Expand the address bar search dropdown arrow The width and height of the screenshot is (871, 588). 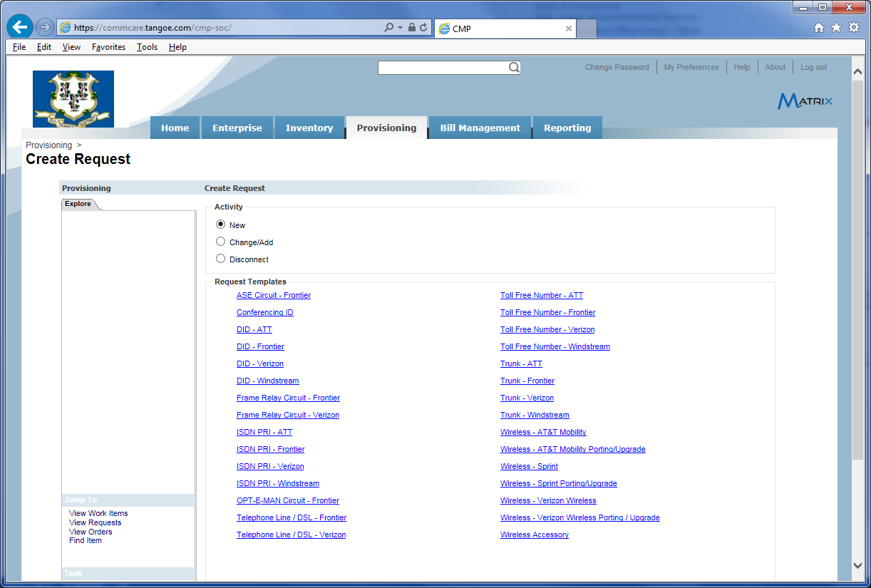(401, 28)
